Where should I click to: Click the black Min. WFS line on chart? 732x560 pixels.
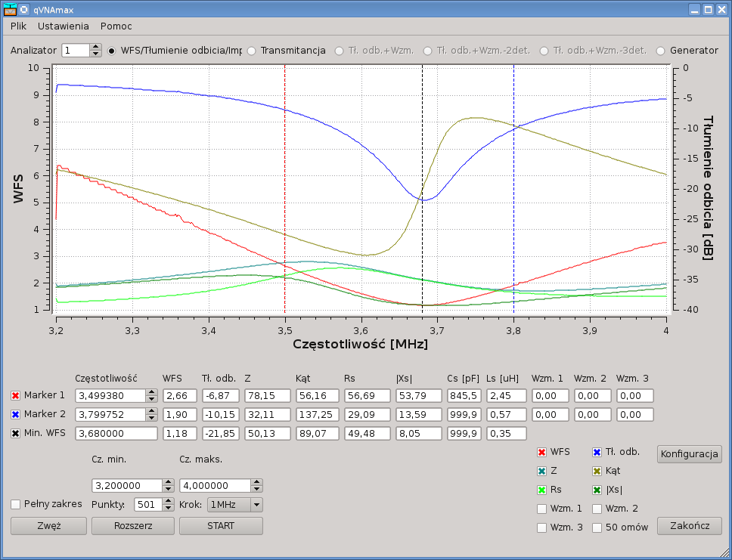[422, 189]
